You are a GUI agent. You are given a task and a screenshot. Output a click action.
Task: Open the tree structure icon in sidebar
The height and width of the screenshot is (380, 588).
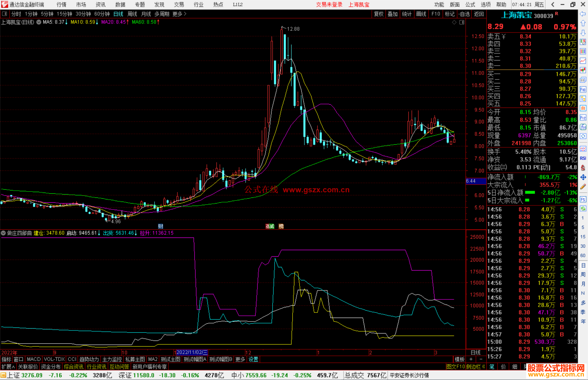pyautogui.click(x=583, y=99)
